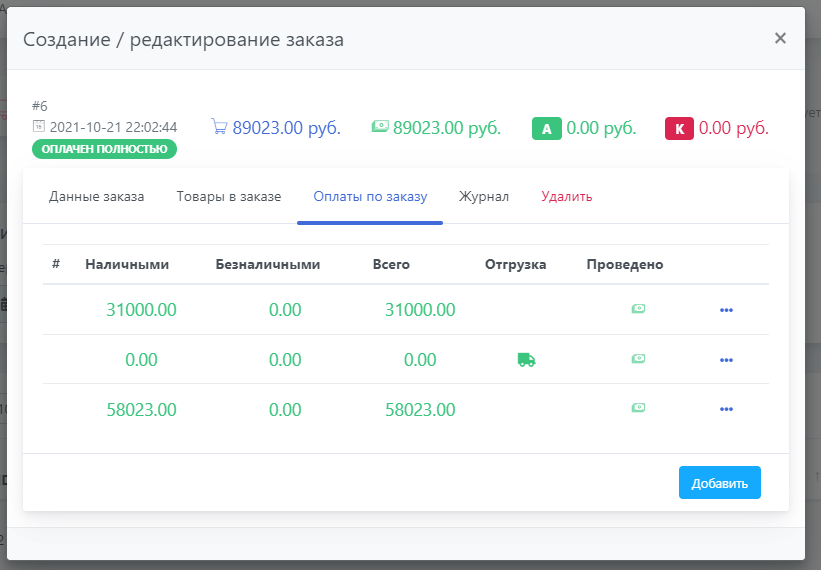
Task: Open three-dot menu for shipment row
Action: tap(726, 360)
